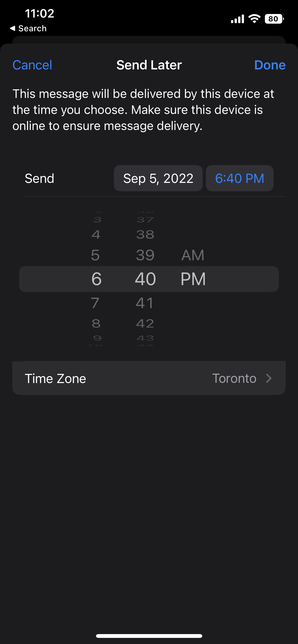
Task: Tap the battery level indicator
Action: pos(274,19)
